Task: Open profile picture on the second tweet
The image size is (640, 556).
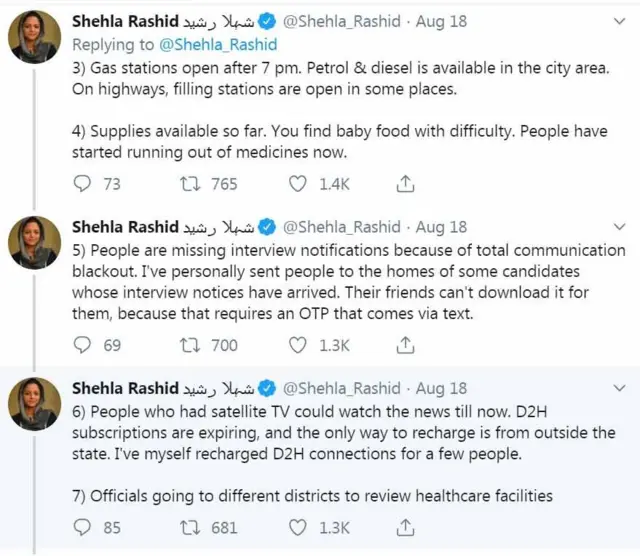Action: tap(34, 243)
